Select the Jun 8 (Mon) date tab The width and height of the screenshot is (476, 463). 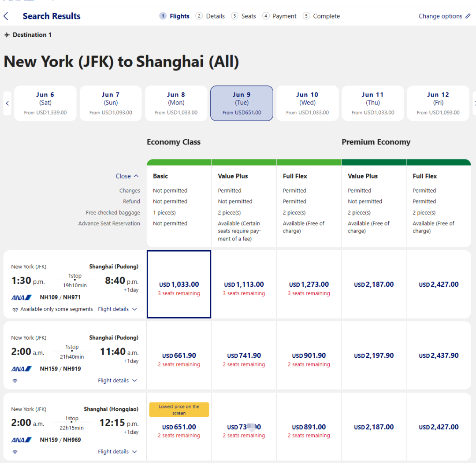pyautogui.click(x=176, y=103)
